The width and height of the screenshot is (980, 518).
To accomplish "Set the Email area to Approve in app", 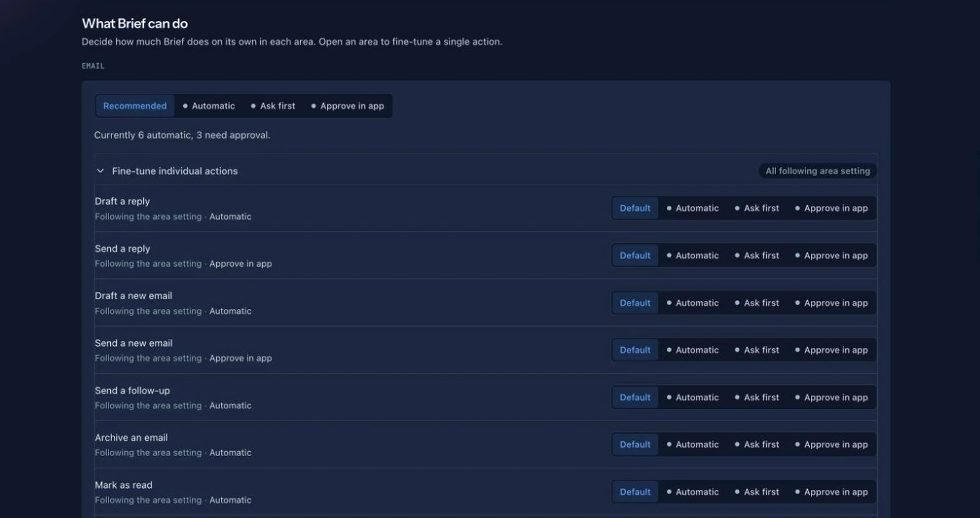I will 348,106.
